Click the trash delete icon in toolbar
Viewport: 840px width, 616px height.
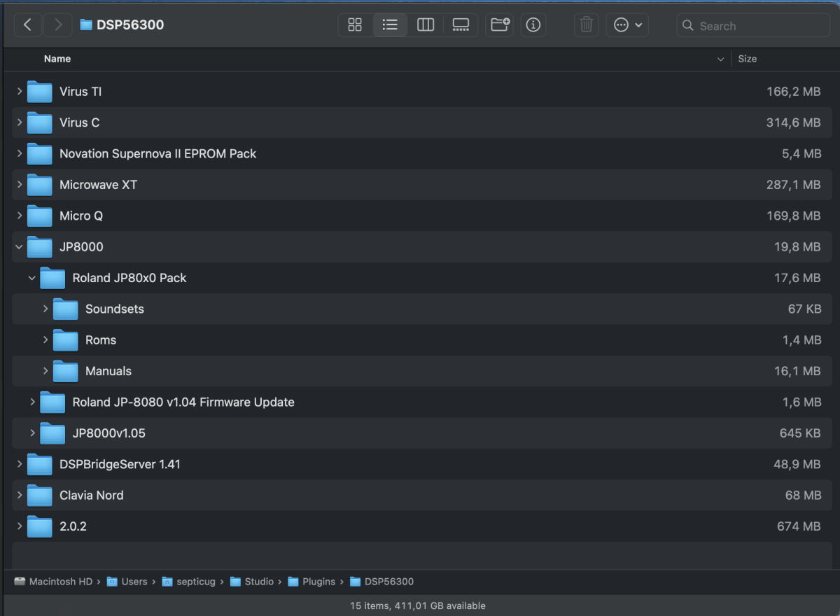tap(587, 25)
